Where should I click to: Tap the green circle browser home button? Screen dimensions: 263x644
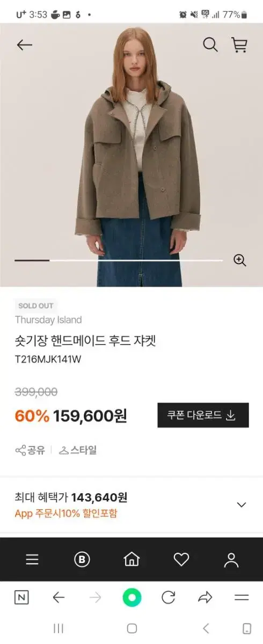click(131, 597)
